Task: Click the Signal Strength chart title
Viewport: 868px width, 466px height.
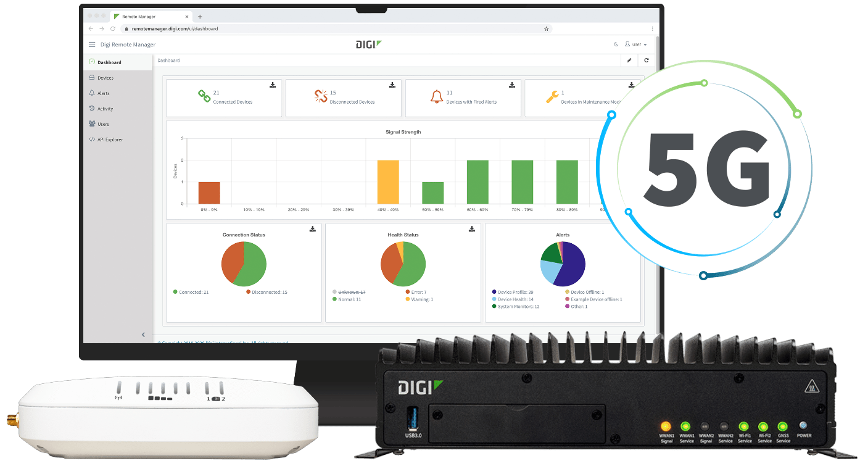Action: pyautogui.click(x=403, y=132)
